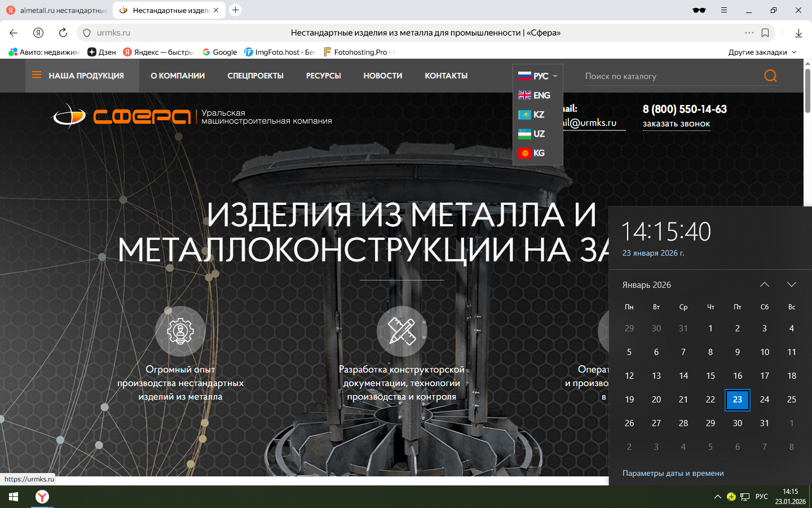812x508 pixels.
Task: Open the Авито: недвижимость bookmark
Action: click(x=44, y=52)
